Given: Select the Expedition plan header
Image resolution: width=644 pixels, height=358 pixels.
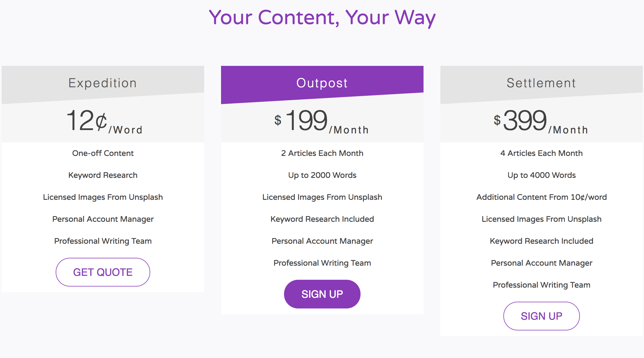Looking at the screenshot, I should pyautogui.click(x=103, y=83).
